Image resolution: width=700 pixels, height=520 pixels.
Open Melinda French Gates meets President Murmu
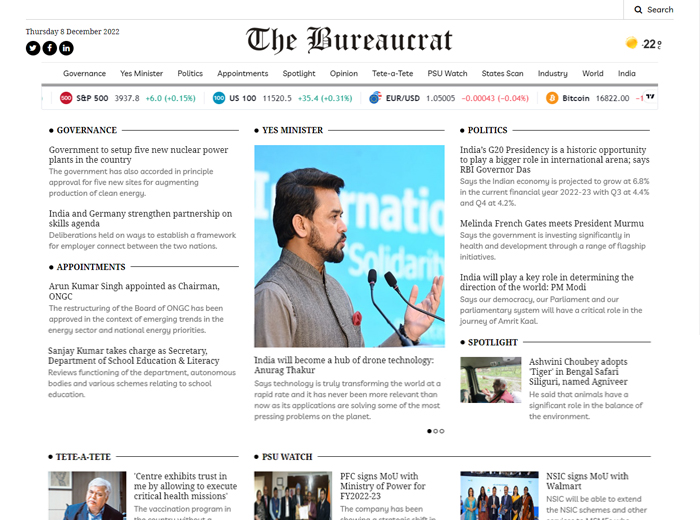[x=552, y=224]
